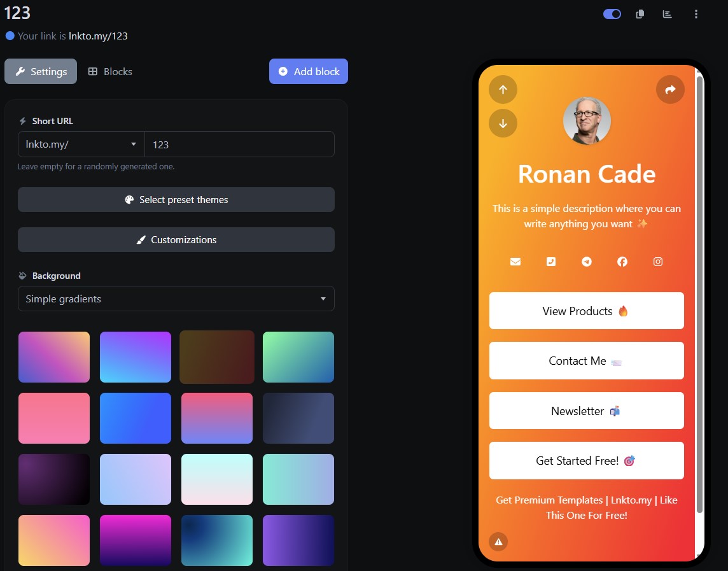728x571 pixels.
Task: Click the Facebook icon in the preview
Action: pyautogui.click(x=622, y=261)
